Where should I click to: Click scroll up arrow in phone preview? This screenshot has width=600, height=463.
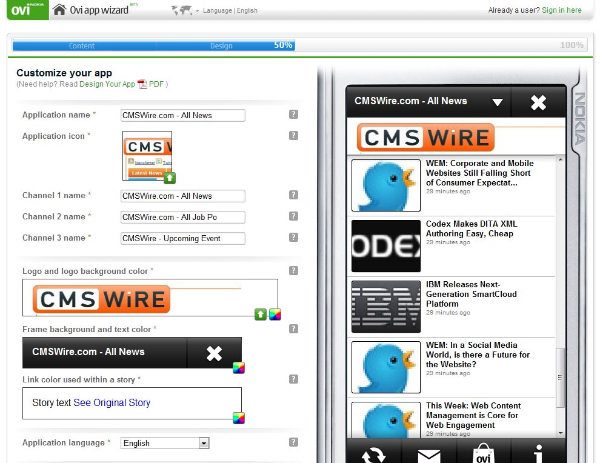560,160
